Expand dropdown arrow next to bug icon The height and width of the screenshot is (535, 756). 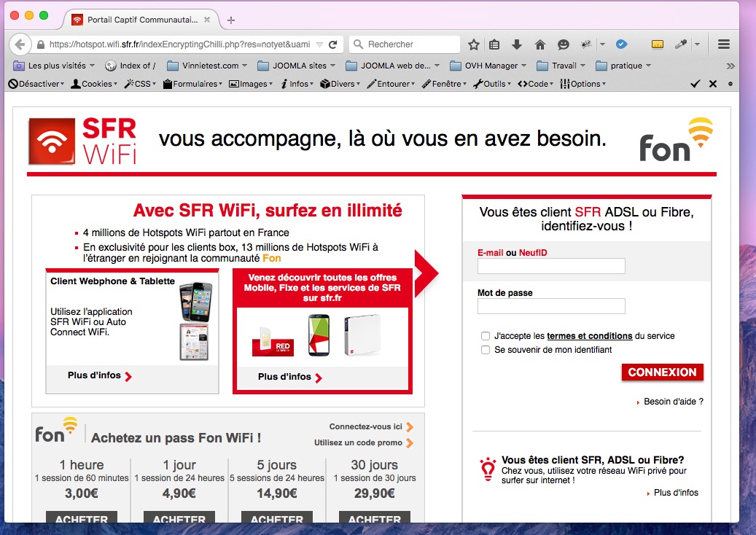tap(602, 44)
